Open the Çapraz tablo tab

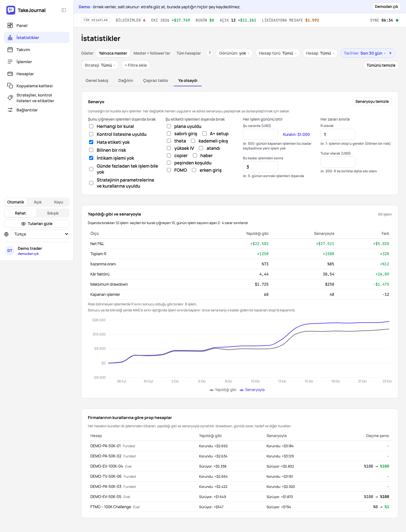155,81
